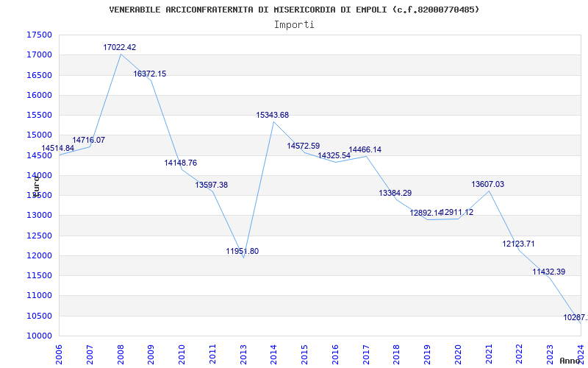The height and width of the screenshot is (368, 588).
Task: Click the 'Anno' x-axis title
Action: point(570,361)
